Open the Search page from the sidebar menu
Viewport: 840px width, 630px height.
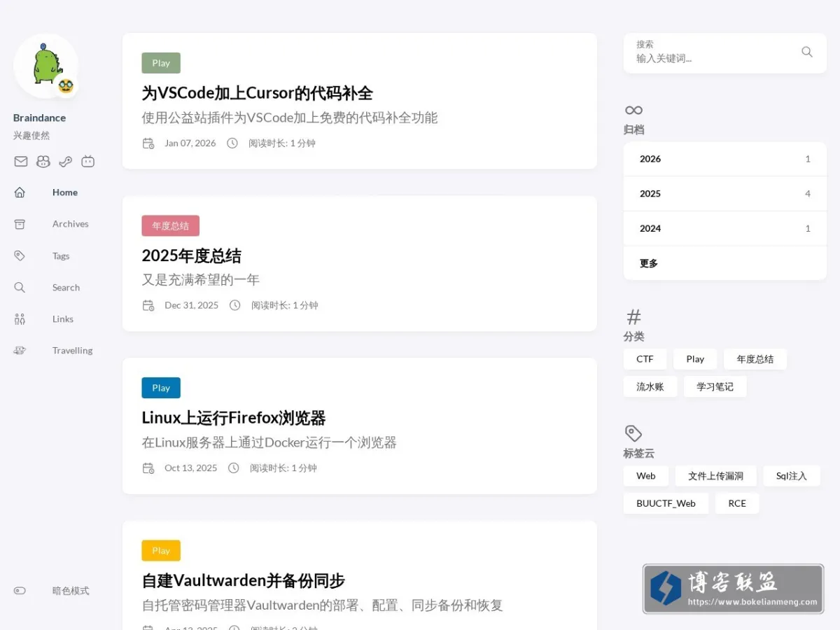click(66, 288)
